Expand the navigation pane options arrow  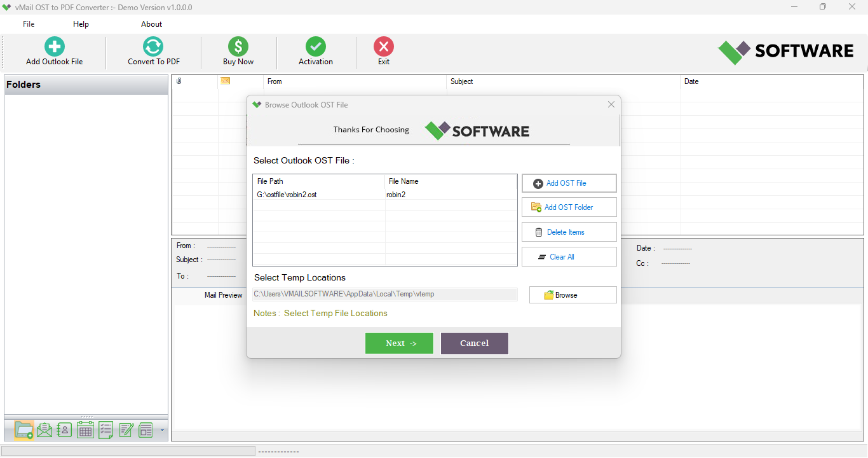(x=161, y=431)
